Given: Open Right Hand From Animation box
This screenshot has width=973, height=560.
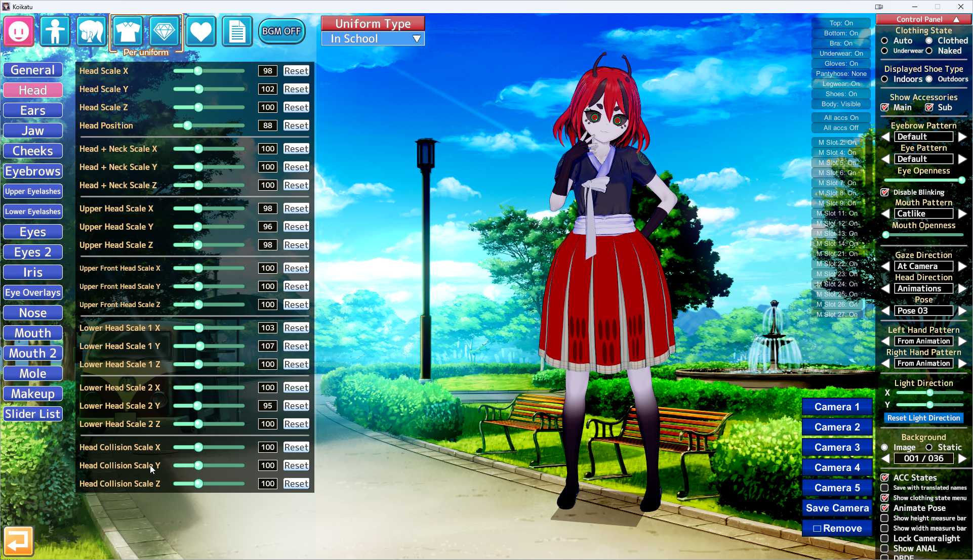Looking at the screenshot, I should click(924, 363).
